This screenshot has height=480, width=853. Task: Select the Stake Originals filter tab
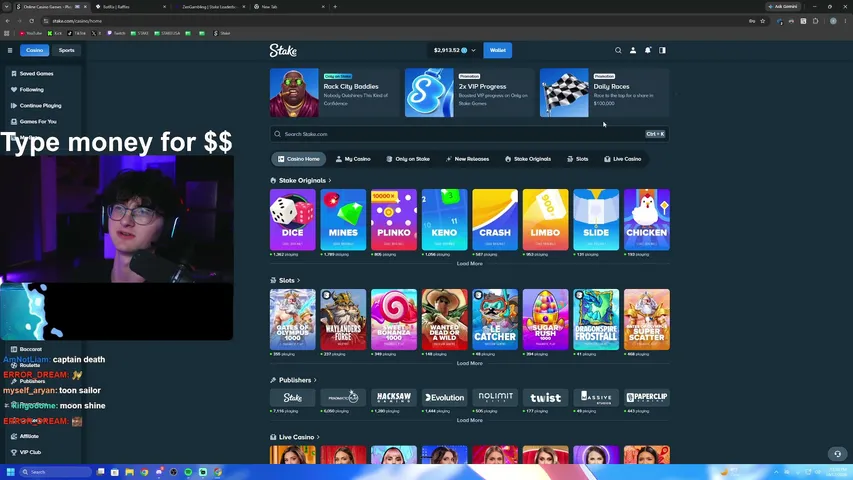coord(528,159)
